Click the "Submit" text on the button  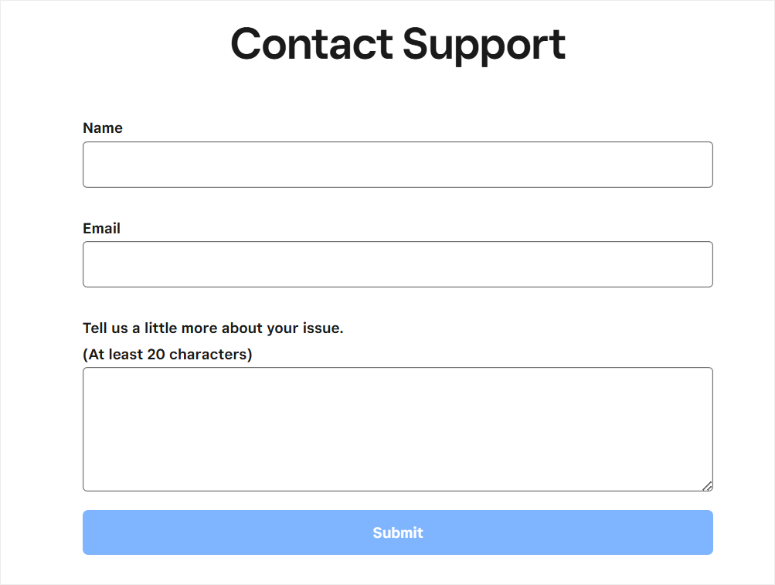(398, 533)
